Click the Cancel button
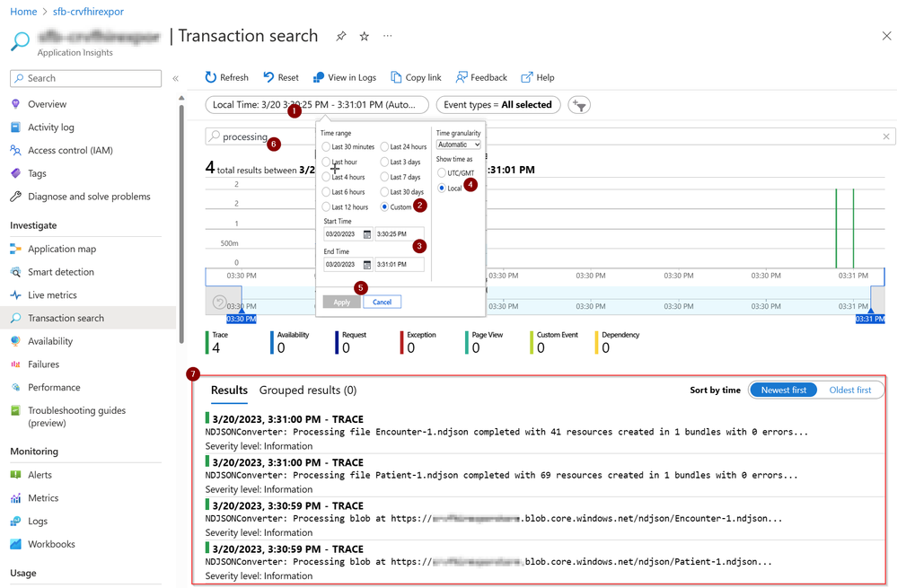897x588 pixels. (x=383, y=302)
